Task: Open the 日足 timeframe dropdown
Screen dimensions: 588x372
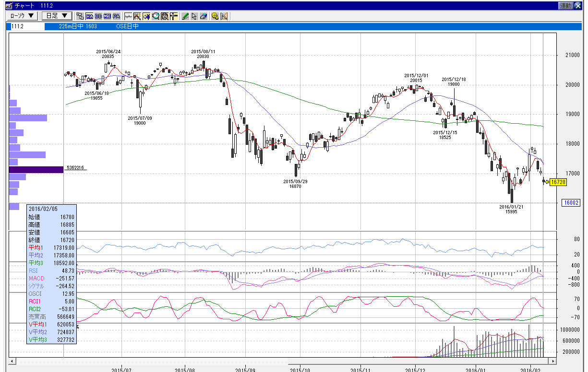Action: click(57, 16)
